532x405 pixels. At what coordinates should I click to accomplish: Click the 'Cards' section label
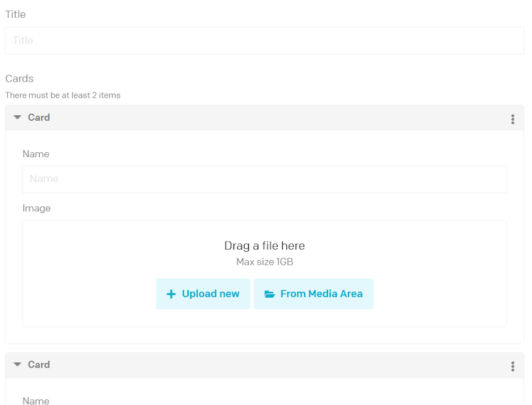[x=20, y=78]
